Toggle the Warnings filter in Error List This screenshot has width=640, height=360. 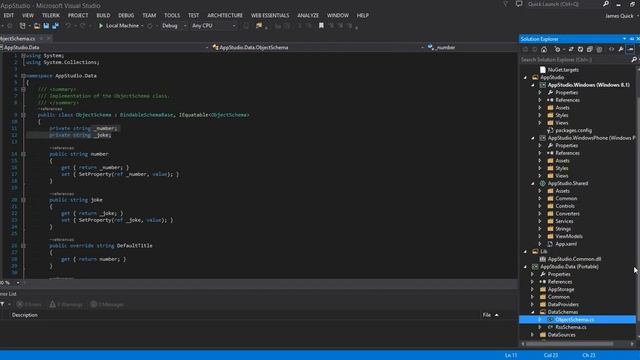pos(66,304)
